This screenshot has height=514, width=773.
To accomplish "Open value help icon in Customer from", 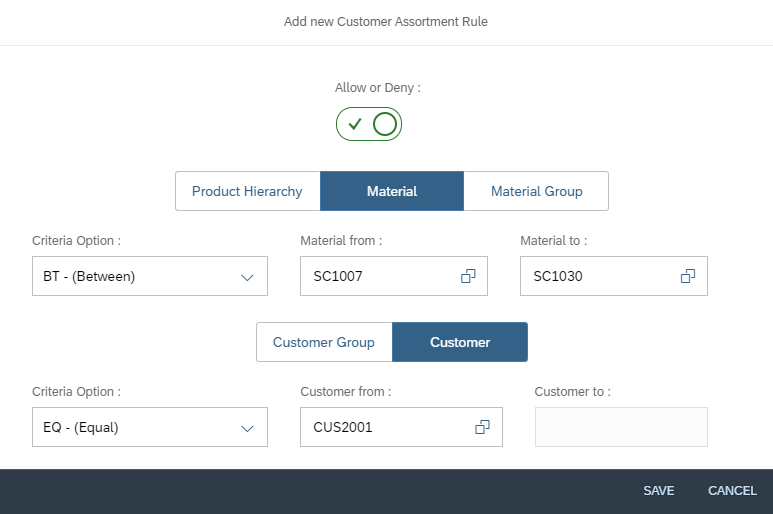I will [482, 427].
